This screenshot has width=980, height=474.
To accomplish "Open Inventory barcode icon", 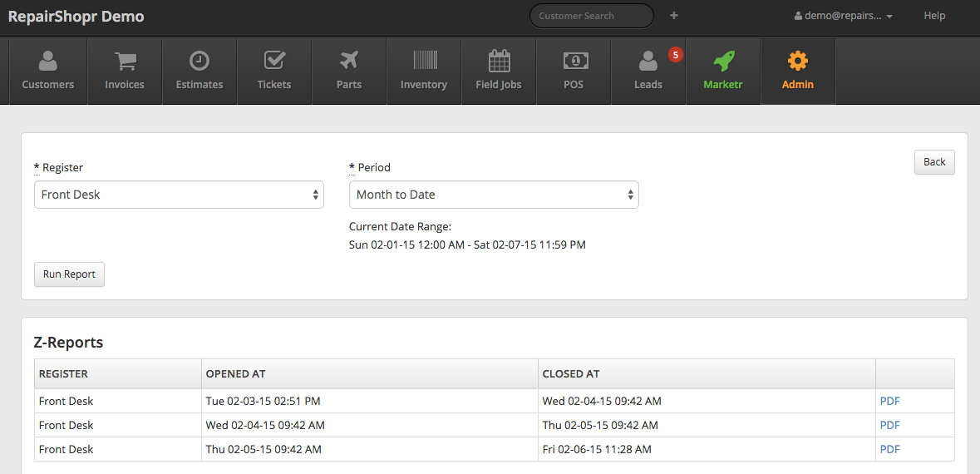I will pos(424,62).
